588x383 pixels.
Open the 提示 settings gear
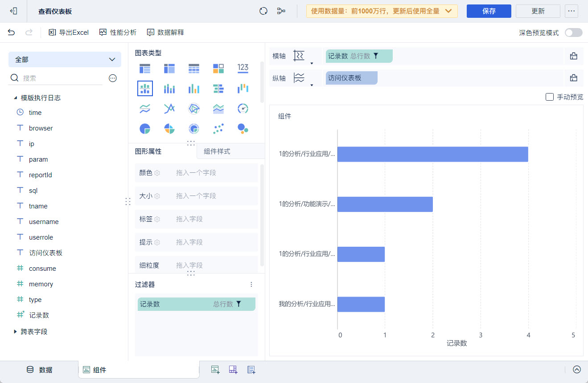(x=157, y=242)
